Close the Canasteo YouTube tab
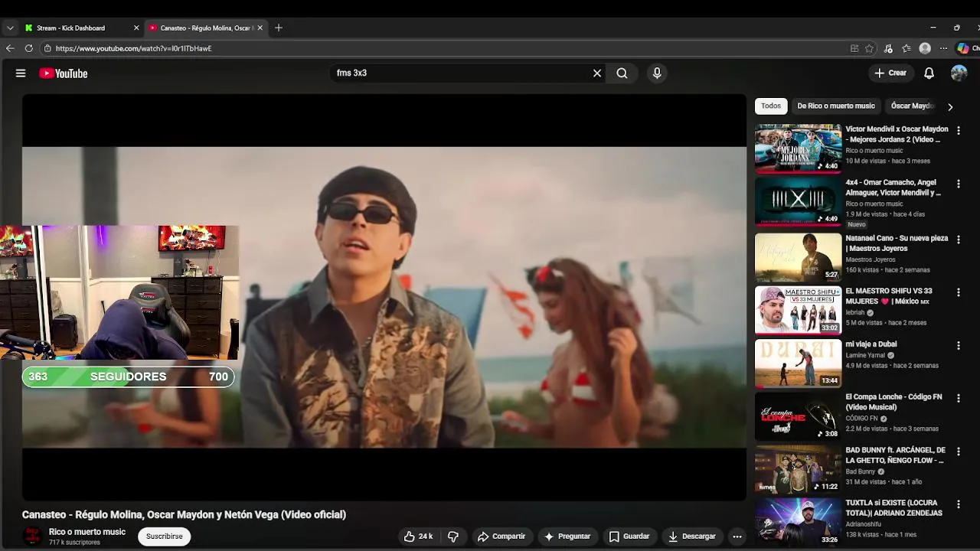The height and width of the screenshot is (551, 980). (260, 28)
